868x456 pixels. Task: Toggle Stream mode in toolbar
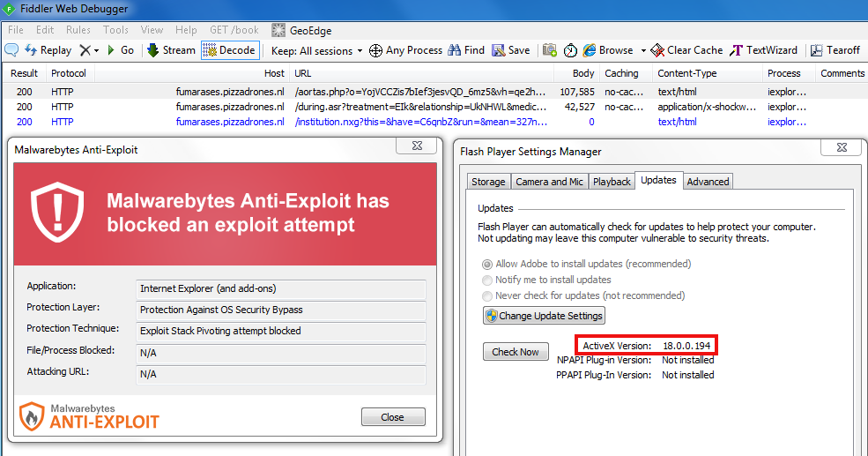pos(171,50)
